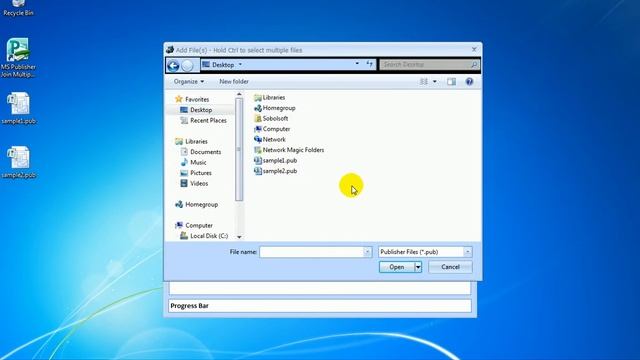The image size is (640, 360).
Task: Expand the Desktop breadcrumb arrow
Action: [x=240, y=64]
